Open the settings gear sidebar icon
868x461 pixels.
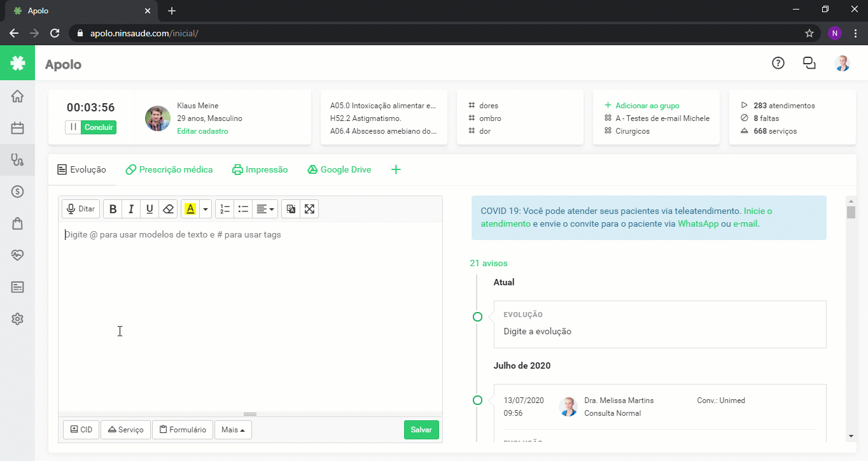coord(17,319)
